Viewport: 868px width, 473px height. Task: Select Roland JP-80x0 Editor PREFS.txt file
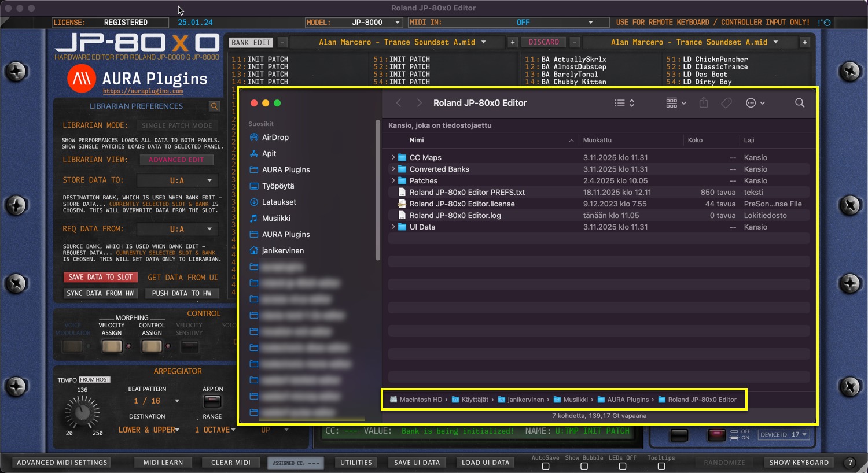pos(467,192)
